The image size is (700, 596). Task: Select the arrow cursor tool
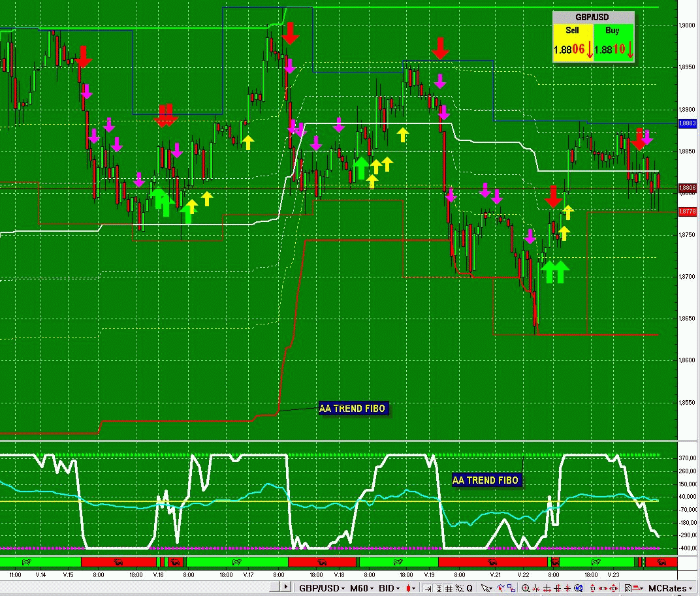[x=486, y=588]
